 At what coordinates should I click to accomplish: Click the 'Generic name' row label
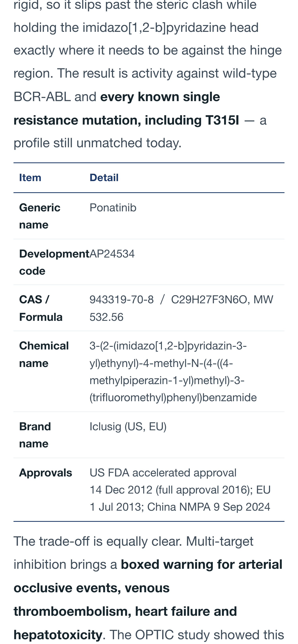point(40,216)
